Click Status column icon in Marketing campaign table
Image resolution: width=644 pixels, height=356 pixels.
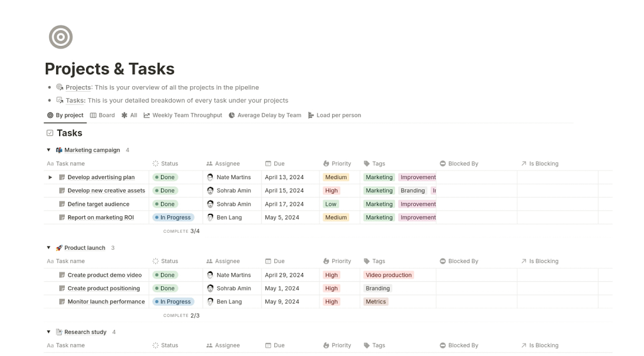pos(156,164)
